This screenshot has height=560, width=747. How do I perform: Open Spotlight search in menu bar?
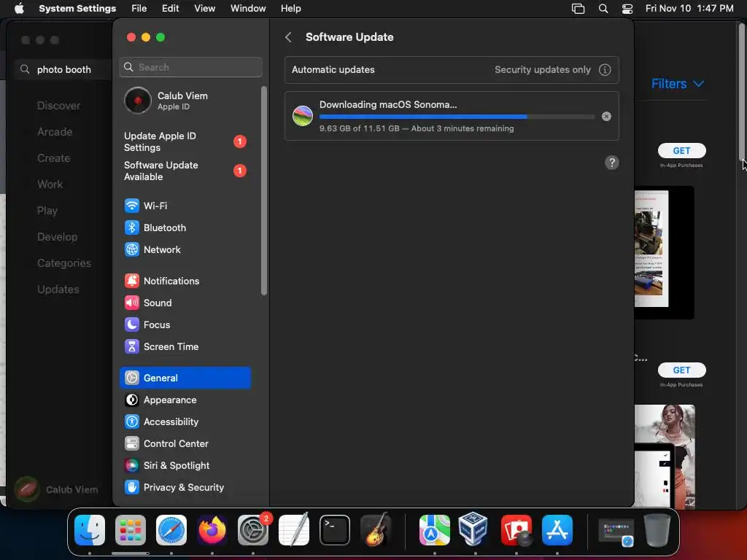[603, 9]
